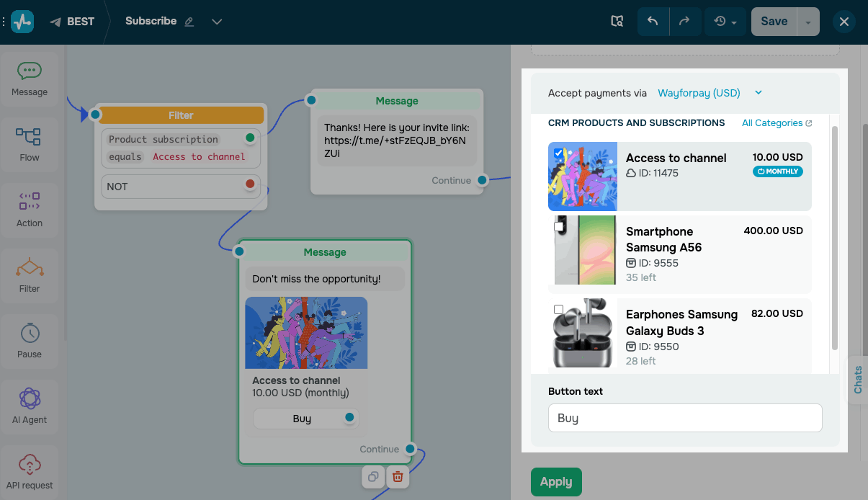Open the Save options arrow
The image size is (868, 500).
coord(808,22)
